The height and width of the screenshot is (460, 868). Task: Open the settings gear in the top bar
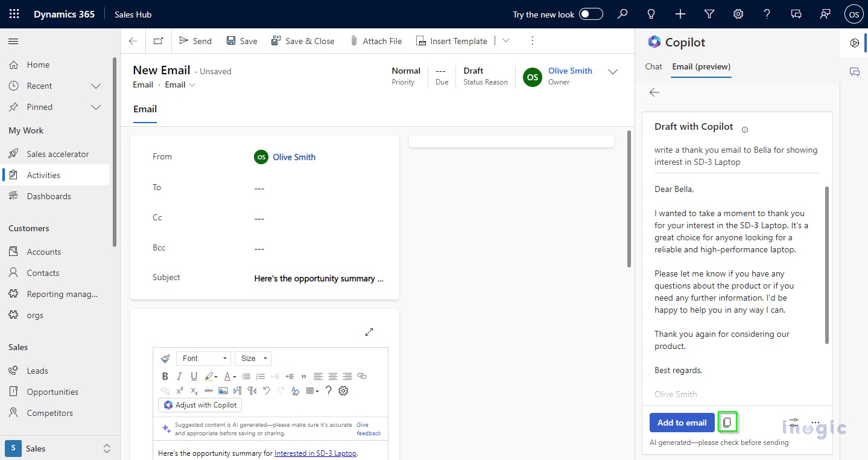tap(738, 14)
